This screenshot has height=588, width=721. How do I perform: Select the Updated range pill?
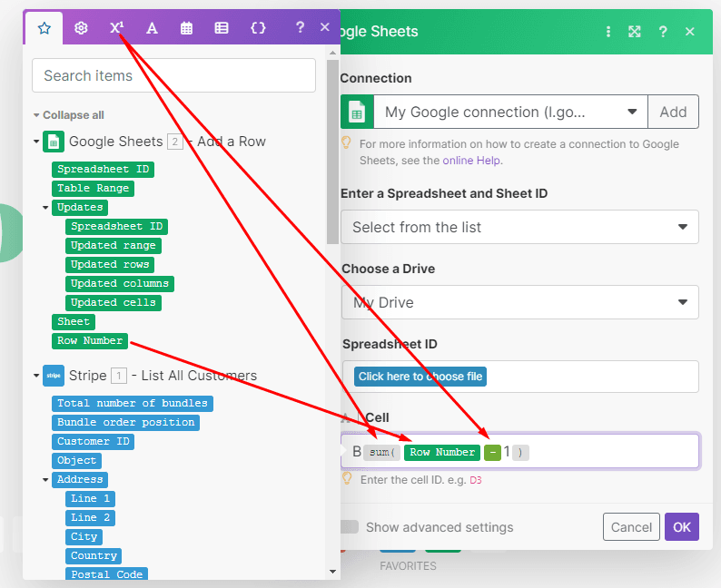(x=114, y=245)
